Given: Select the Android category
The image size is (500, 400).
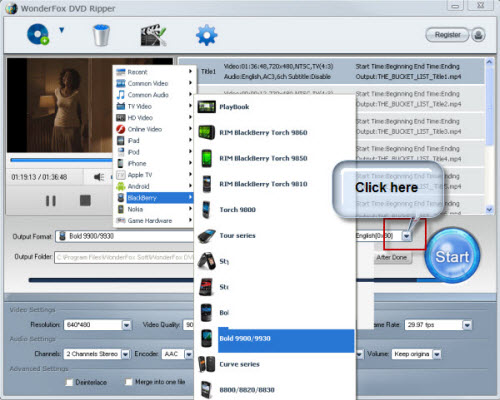Looking at the screenshot, I should [154, 186].
